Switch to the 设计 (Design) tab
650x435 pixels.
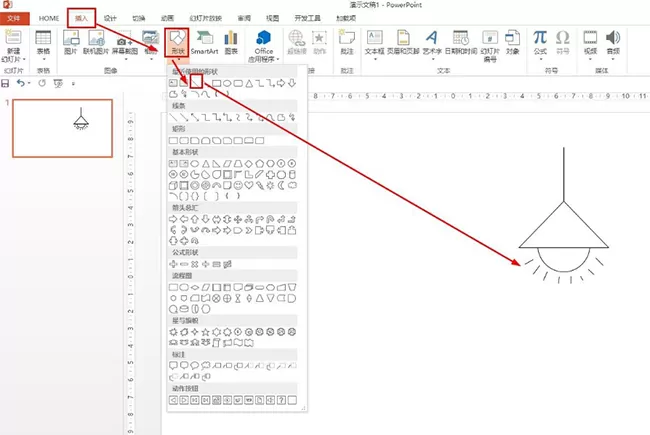tap(110, 18)
